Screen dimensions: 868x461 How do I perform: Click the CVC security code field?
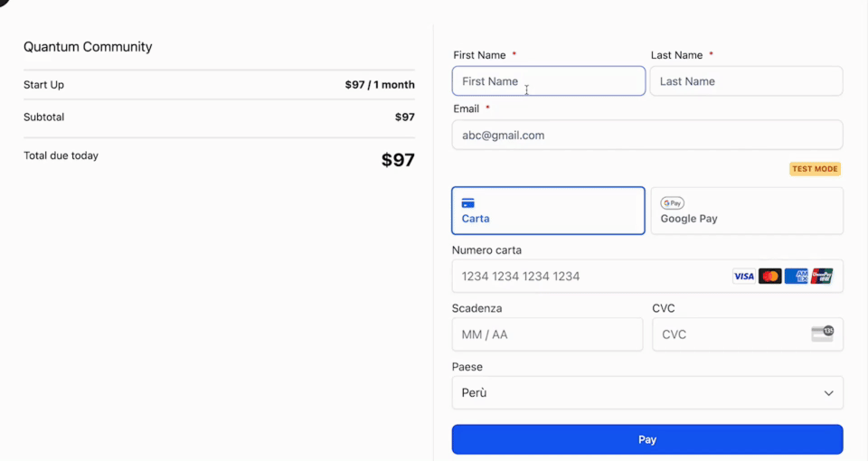[x=748, y=334]
